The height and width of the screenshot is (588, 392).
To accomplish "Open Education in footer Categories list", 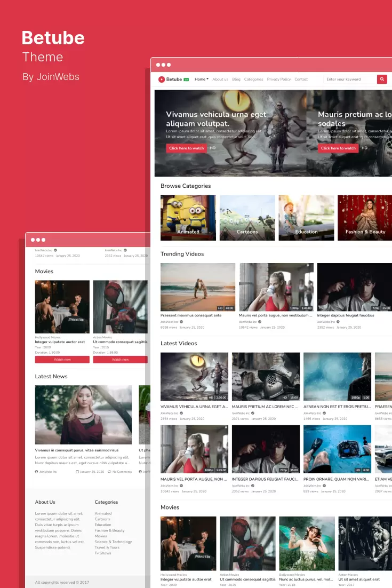I will (103, 525).
